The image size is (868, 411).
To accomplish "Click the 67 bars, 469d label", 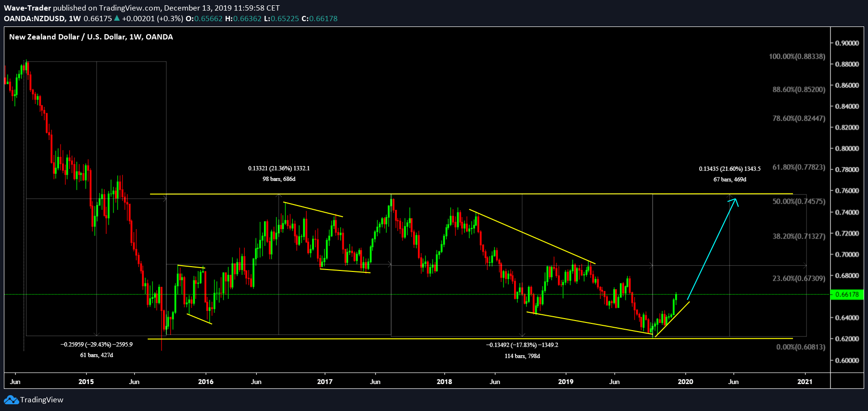I will [x=730, y=180].
